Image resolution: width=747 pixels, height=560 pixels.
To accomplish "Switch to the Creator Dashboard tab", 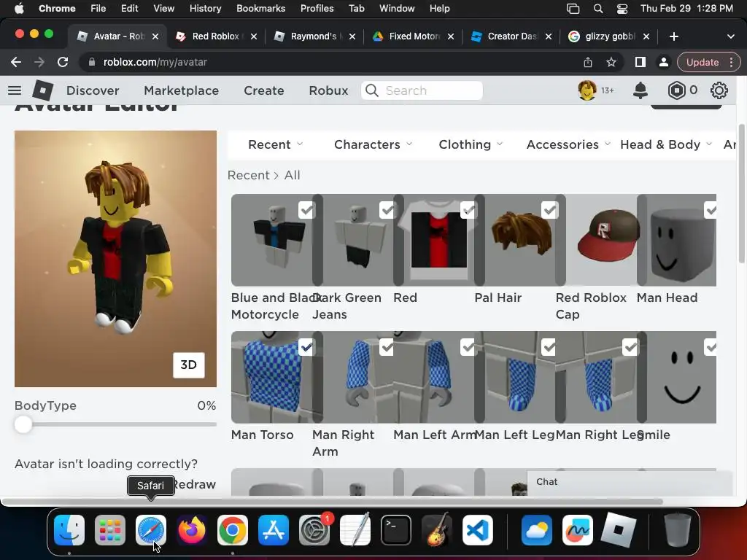I will [x=511, y=36].
